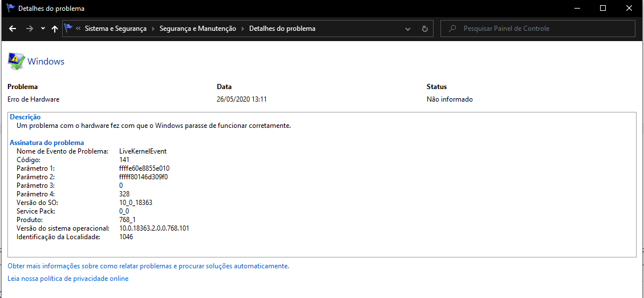
Task: Click the Windows heading text
Action: click(x=46, y=62)
